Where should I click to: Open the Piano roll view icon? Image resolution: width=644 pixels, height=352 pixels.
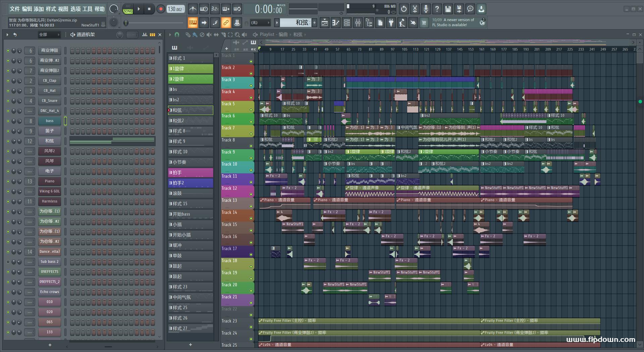(x=336, y=23)
